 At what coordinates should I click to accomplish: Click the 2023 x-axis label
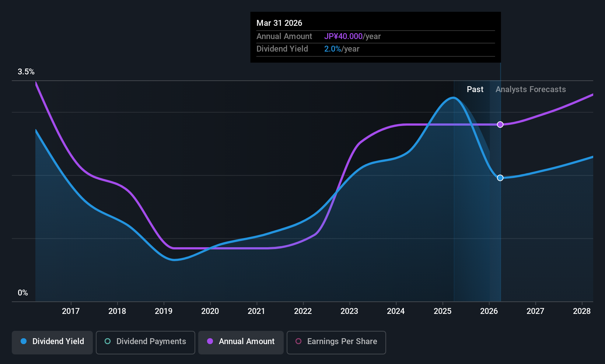pos(349,311)
